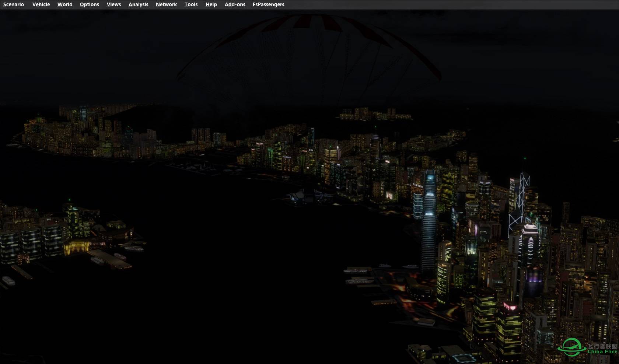Image resolution: width=619 pixels, height=364 pixels.
Task: Click the purple-lit building near the towers
Action: 534,277
